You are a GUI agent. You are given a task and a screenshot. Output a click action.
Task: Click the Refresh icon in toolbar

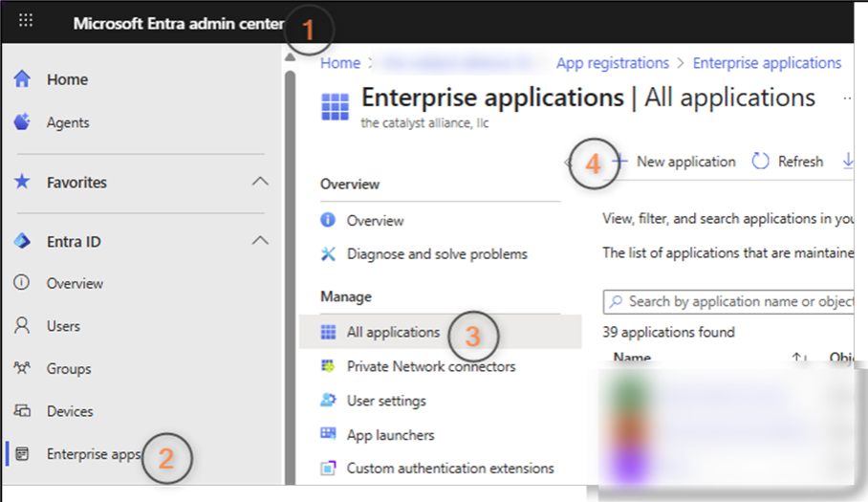pyautogui.click(x=761, y=162)
